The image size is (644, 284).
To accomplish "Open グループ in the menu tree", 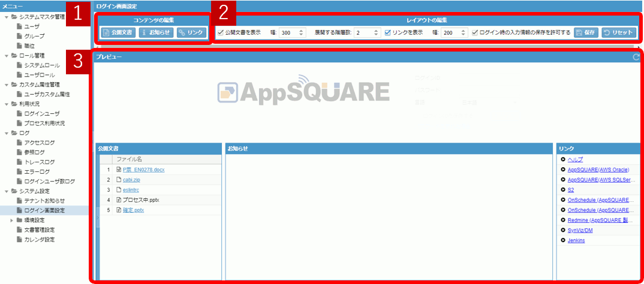I will pos(35,36).
